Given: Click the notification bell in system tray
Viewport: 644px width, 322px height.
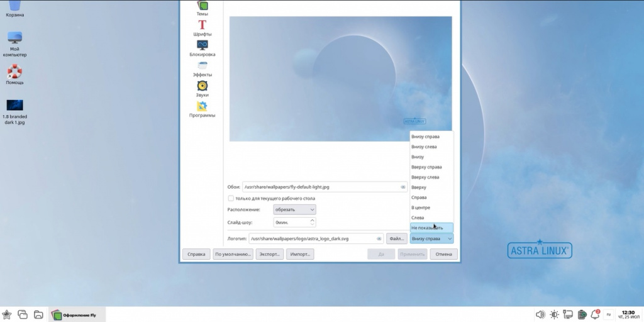Looking at the screenshot, I should click(594, 314).
